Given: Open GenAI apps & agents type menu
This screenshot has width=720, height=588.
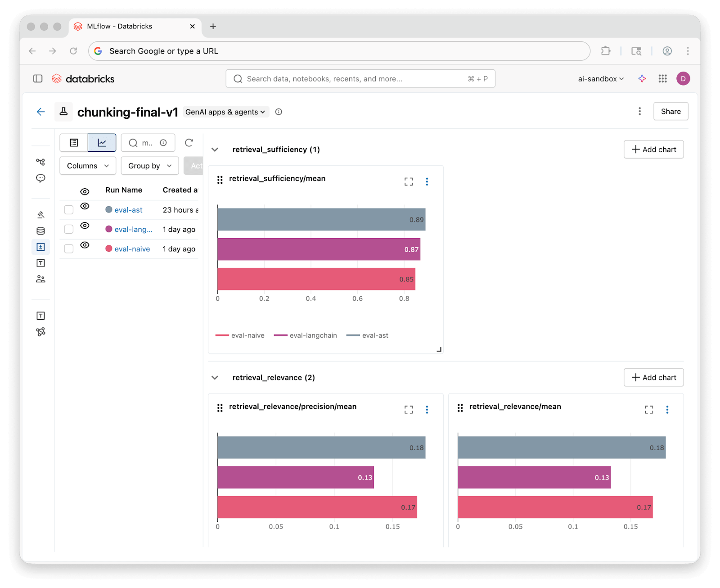Looking at the screenshot, I should tap(225, 112).
